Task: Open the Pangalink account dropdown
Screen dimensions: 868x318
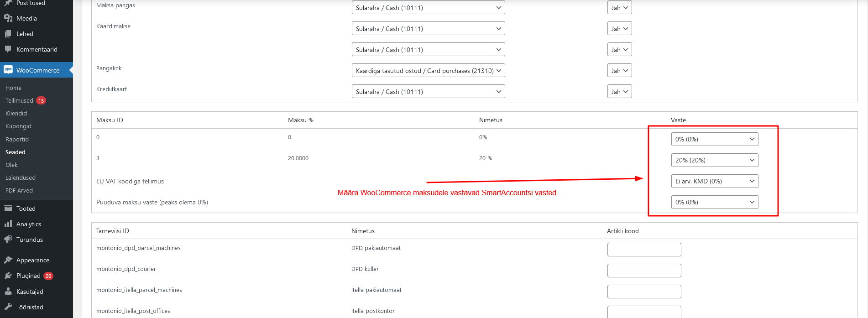Action: tap(428, 71)
